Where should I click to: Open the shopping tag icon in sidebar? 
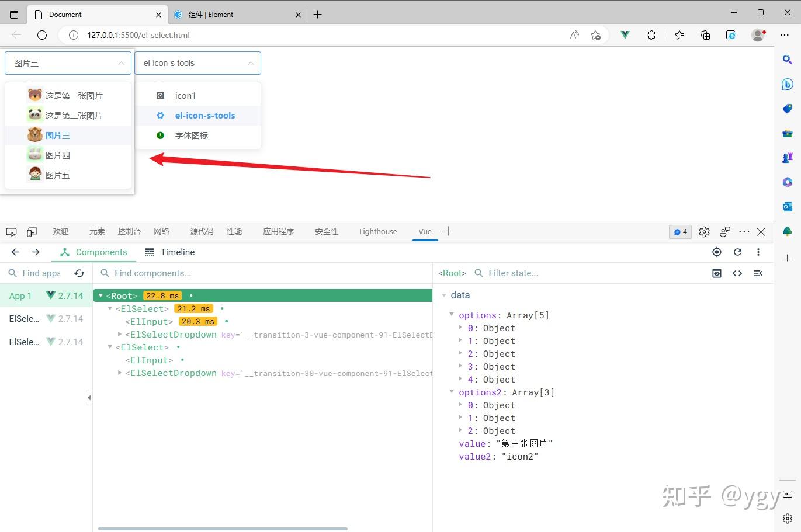tap(788, 109)
